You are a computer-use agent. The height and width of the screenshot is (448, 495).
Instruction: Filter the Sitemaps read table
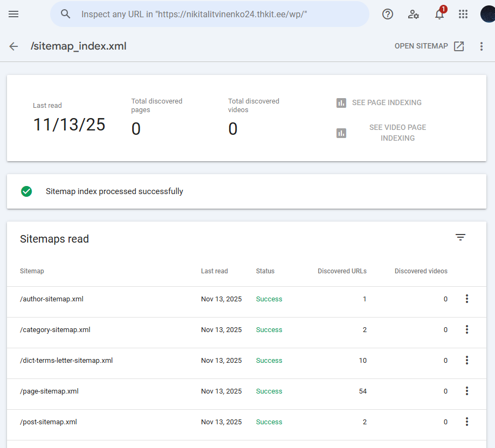tap(460, 237)
